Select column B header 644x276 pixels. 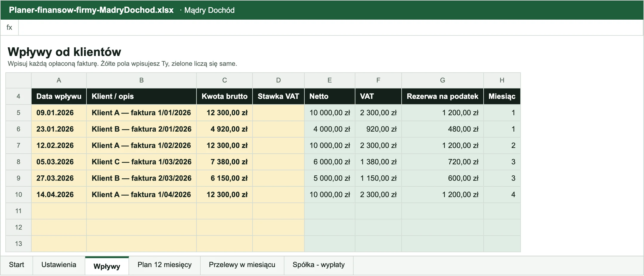[x=141, y=80]
